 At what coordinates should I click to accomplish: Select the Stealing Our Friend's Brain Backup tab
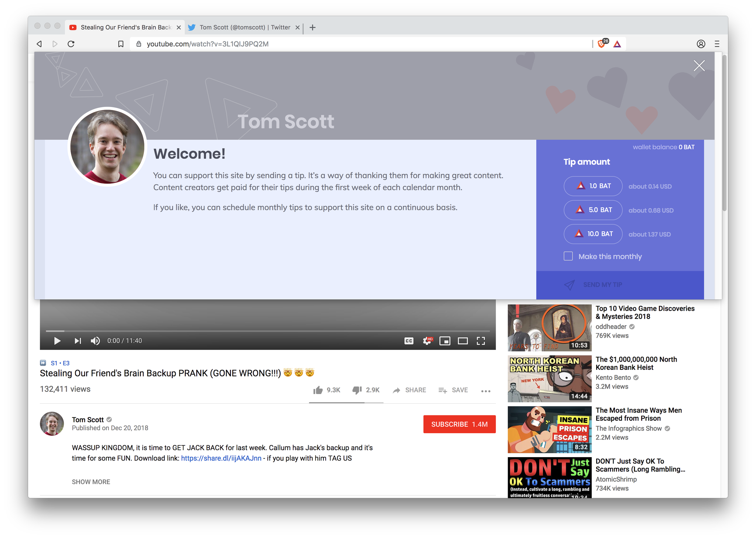tap(125, 27)
